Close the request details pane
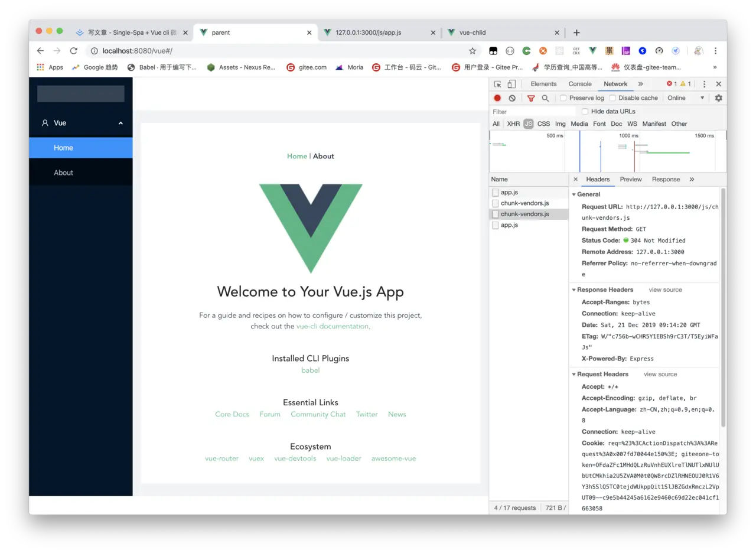Image resolution: width=756 pixels, height=553 pixels. point(575,179)
